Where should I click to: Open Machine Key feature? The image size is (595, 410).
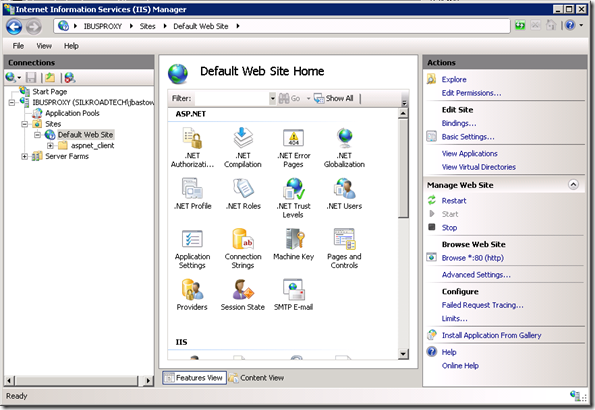293,244
